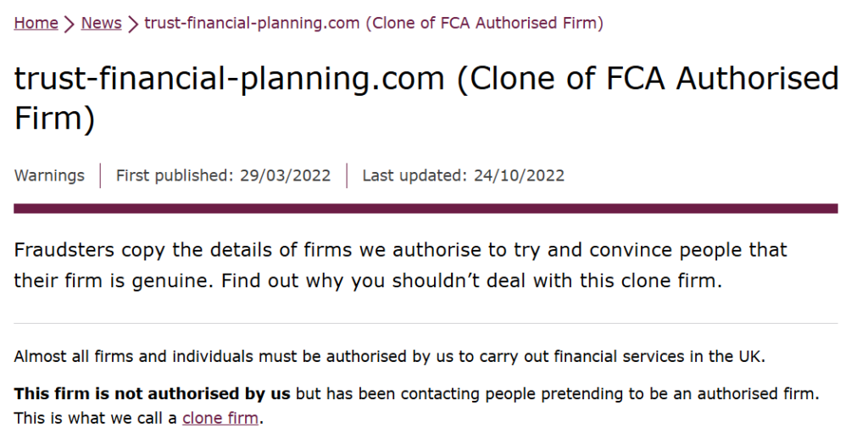
Task: Go to the News breadcrumb link
Action: pyautogui.click(x=101, y=23)
